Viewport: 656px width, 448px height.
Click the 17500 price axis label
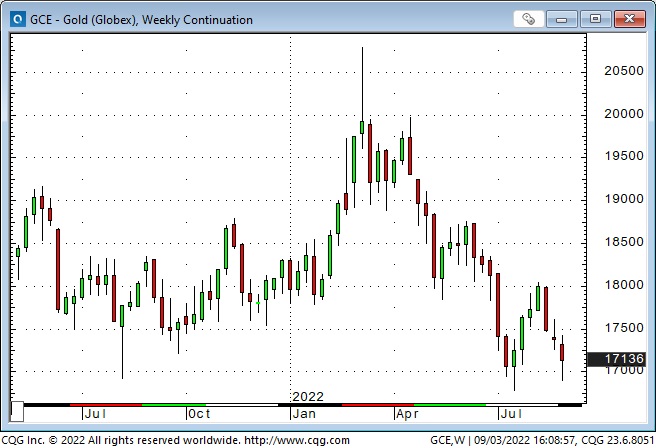click(x=624, y=328)
